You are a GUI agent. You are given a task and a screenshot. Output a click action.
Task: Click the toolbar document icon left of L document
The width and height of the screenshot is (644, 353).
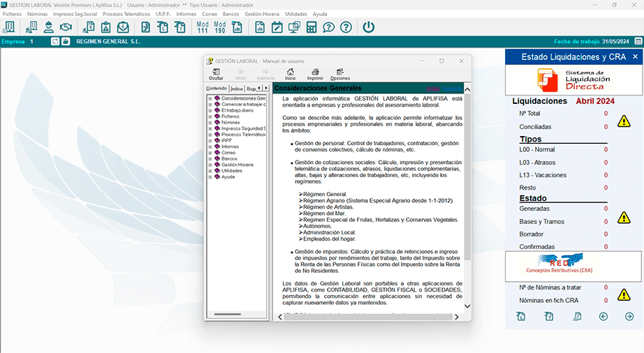(x=145, y=27)
